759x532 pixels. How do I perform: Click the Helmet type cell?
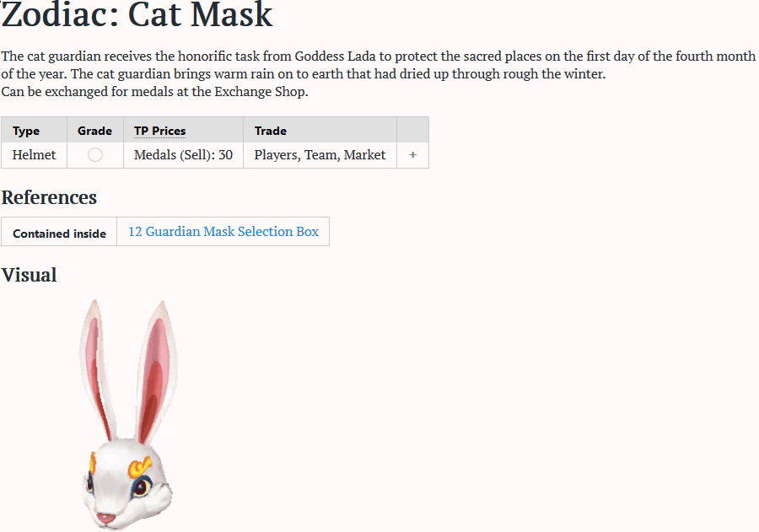[35, 155]
